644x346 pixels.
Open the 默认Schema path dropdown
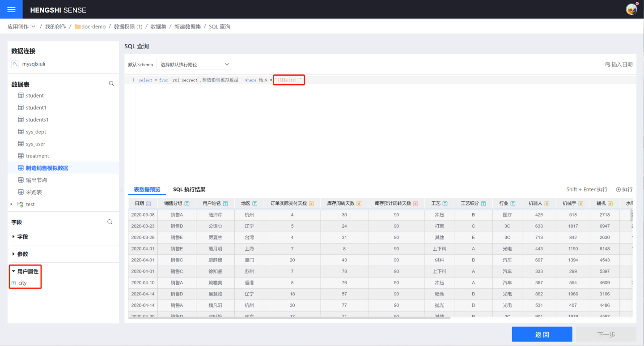tap(194, 64)
